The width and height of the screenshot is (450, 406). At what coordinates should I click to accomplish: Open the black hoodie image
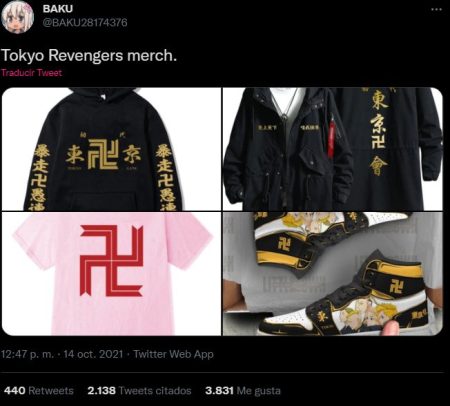[112, 149]
